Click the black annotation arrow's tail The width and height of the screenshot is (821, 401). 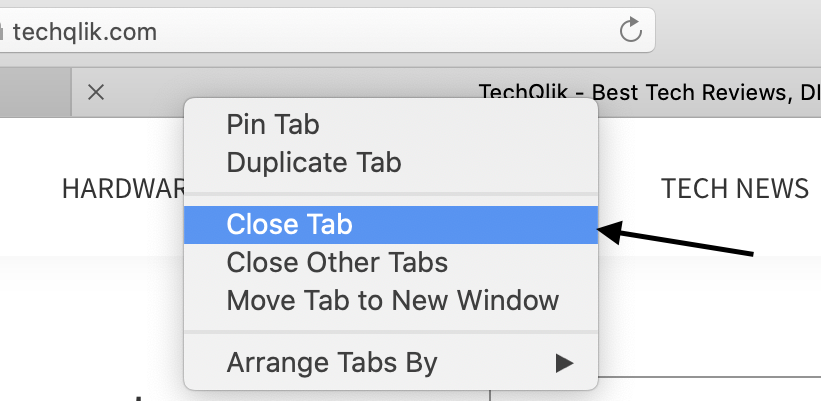coord(752,254)
